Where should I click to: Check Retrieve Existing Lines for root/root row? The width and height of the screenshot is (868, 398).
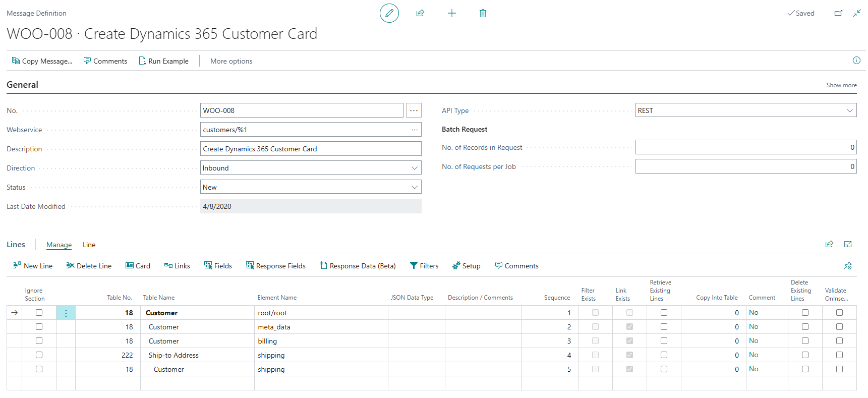point(664,313)
